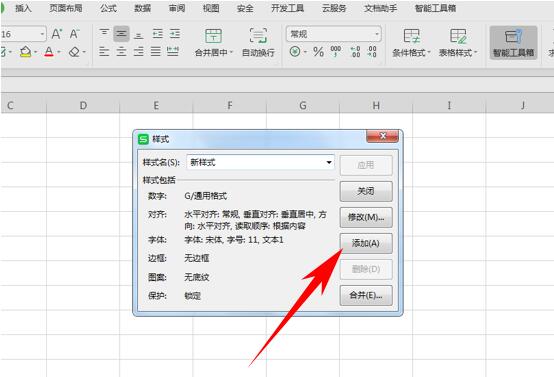554x377 pixels.
Task: Increase font size with larger A icon
Action: [57, 34]
